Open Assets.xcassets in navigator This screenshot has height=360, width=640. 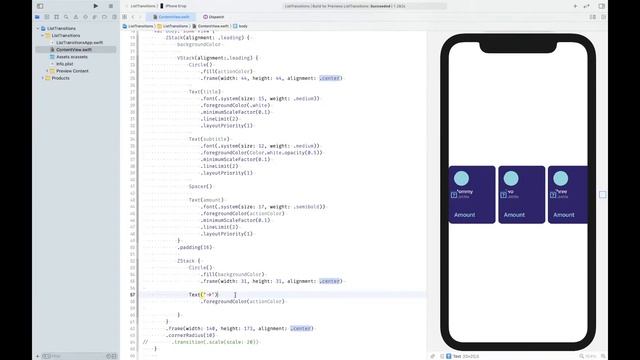72,57
